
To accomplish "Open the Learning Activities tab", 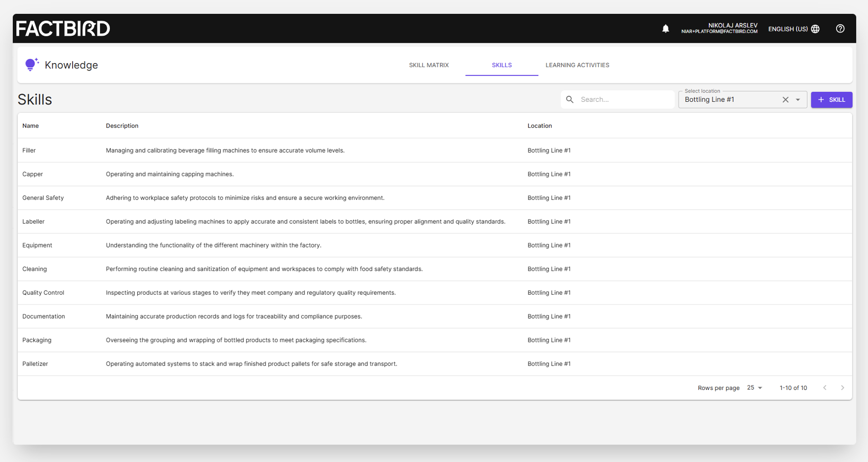I will [x=577, y=65].
